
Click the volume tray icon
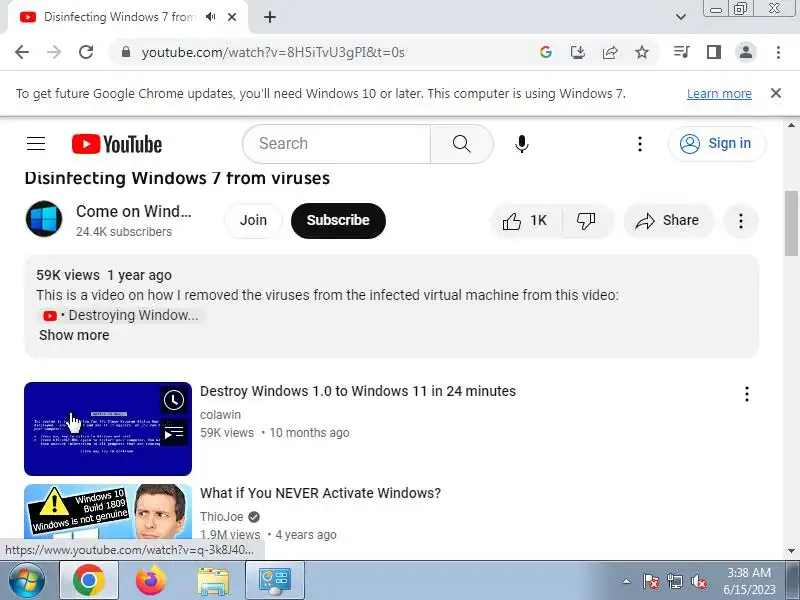(x=698, y=581)
